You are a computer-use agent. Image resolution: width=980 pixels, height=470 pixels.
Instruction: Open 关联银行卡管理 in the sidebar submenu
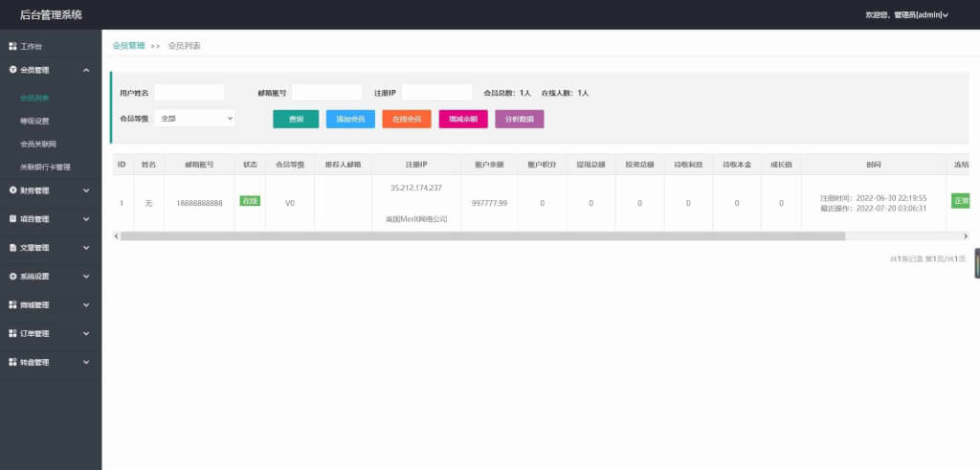tap(45, 167)
